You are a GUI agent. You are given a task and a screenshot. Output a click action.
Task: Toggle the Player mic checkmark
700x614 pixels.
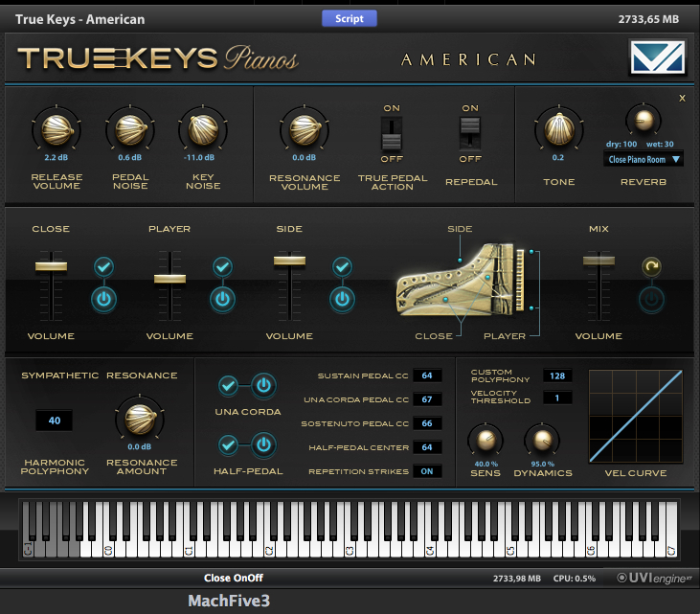click(222, 266)
